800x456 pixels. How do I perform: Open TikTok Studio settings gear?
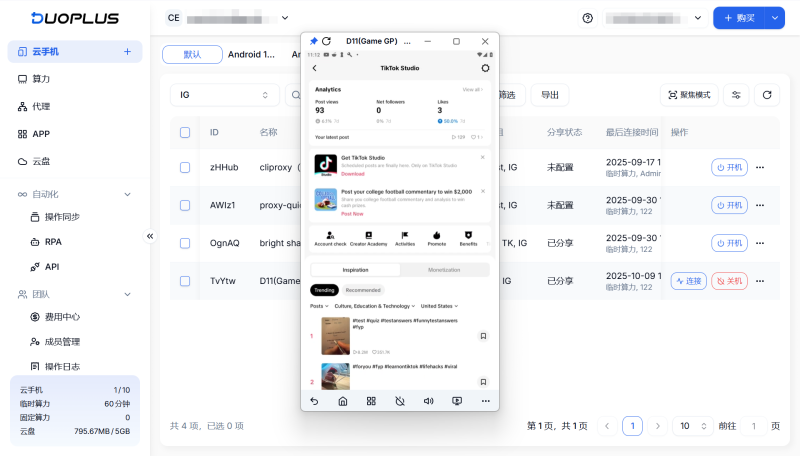point(485,68)
